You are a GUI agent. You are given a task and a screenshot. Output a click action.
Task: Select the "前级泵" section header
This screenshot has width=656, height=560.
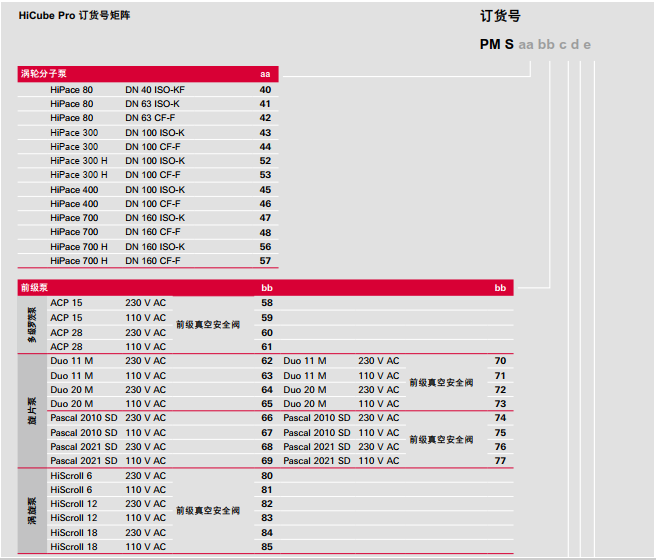point(34,288)
